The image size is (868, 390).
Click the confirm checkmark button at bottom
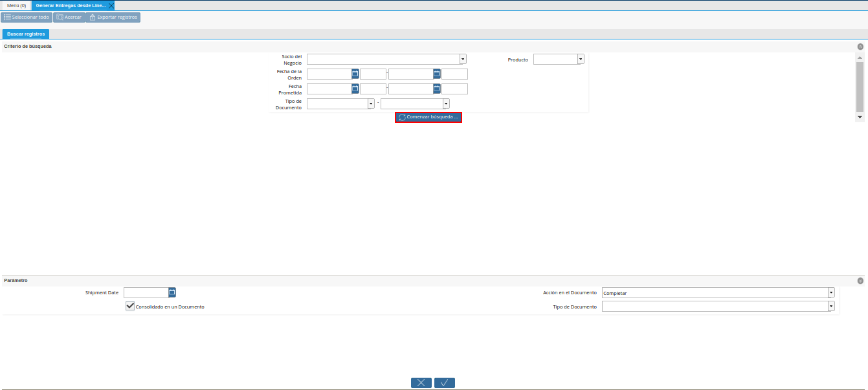445,383
